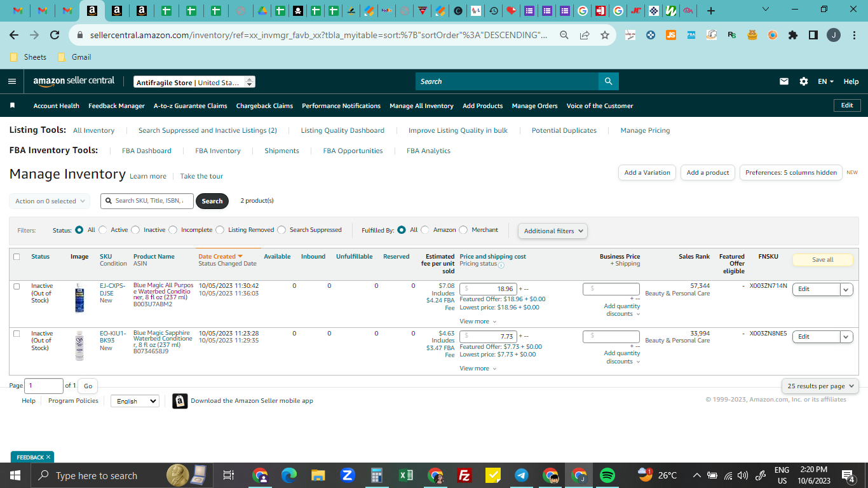Select the Amazon fulfilled-by radio button

[425, 230]
